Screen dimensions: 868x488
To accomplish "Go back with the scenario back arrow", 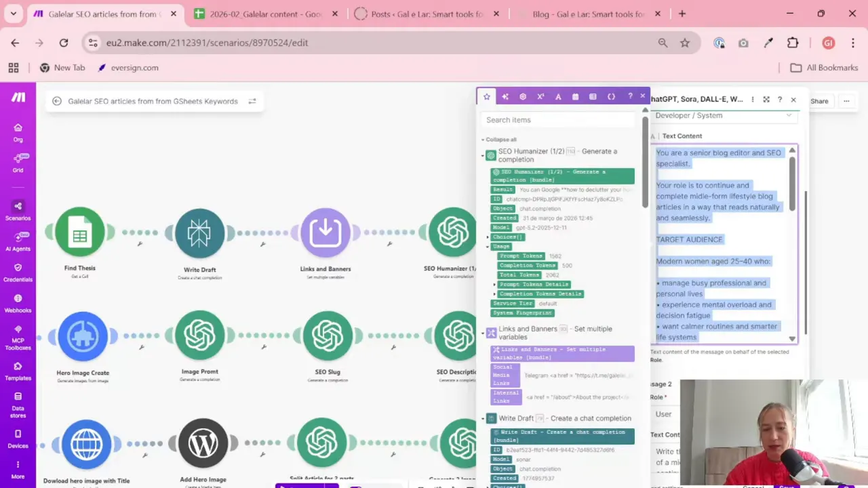I will click(x=57, y=101).
